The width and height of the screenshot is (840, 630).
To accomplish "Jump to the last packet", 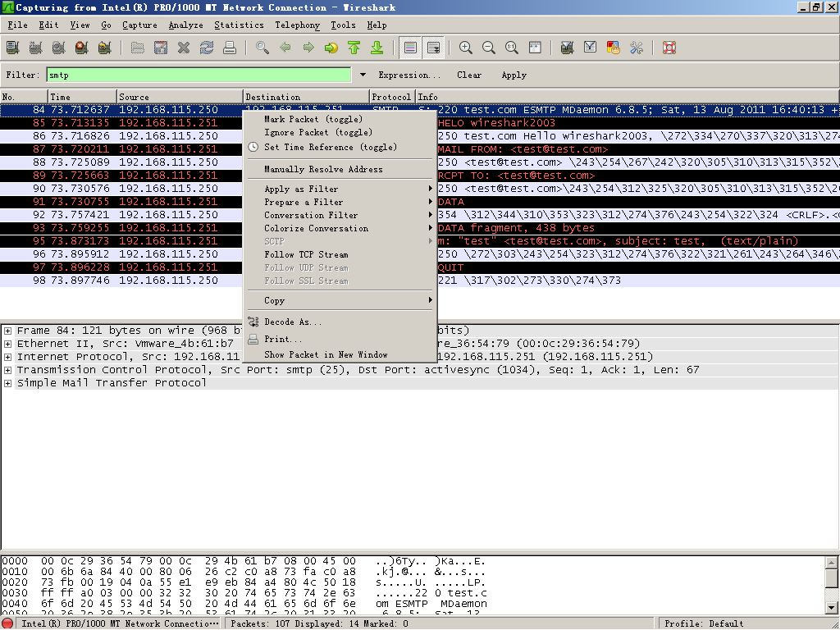I will [x=377, y=48].
